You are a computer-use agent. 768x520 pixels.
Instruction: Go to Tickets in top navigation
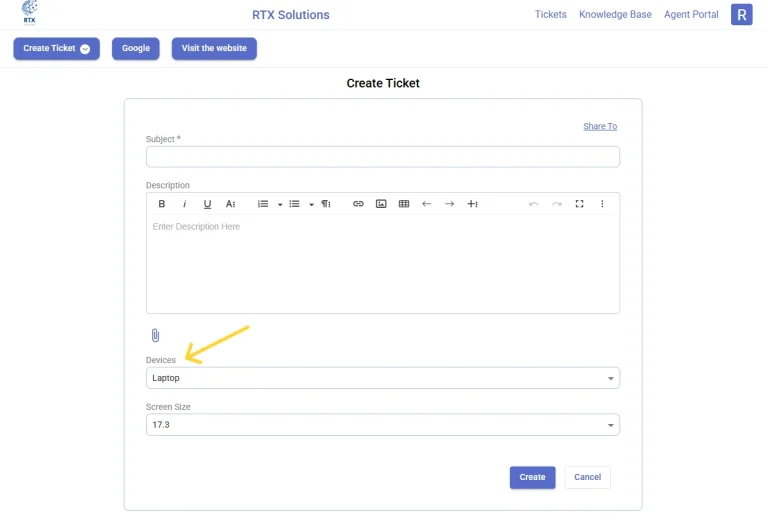click(x=551, y=15)
